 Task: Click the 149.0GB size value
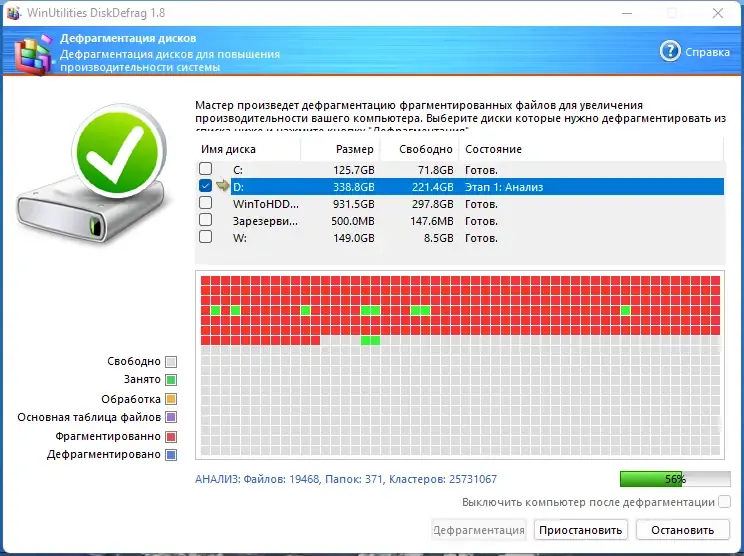click(x=353, y=238)
